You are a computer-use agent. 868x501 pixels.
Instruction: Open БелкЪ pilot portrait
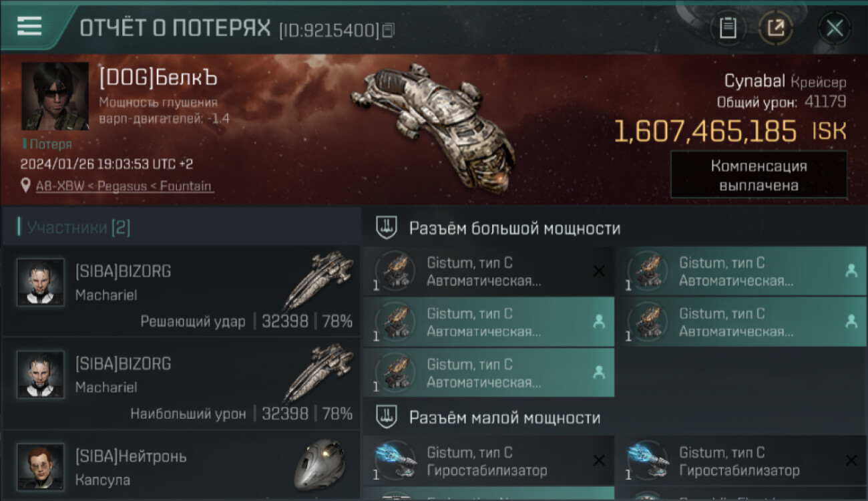click(55, 96)
